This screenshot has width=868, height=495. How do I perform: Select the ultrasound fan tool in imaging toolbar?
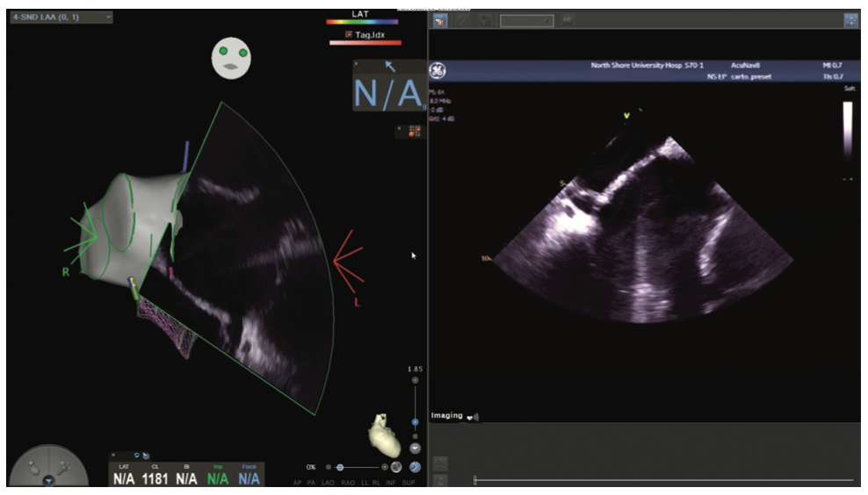click(440, 21)
